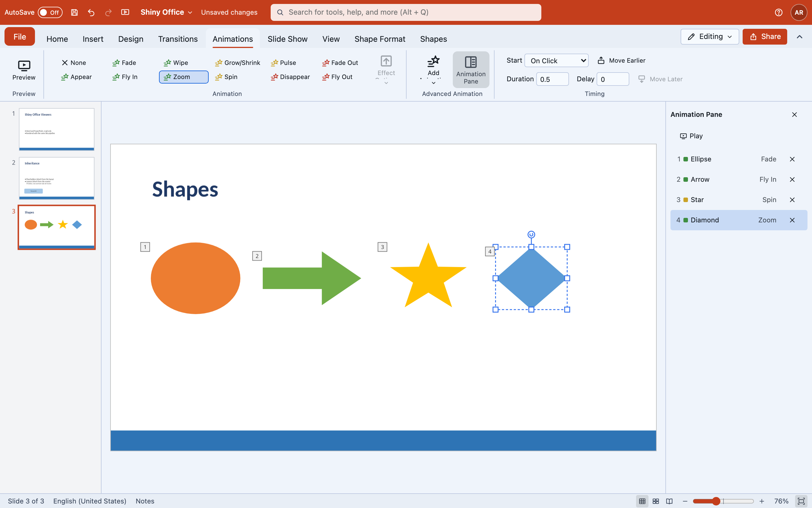Switch to Reading view in status bar
The image size is (812, 508).
point(669,501)
